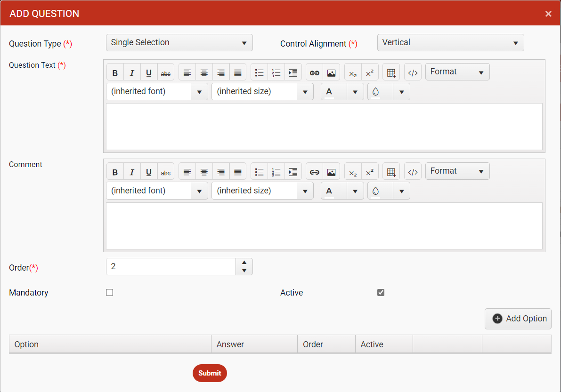The image size is (561, 392).
Task: Open inherited font dropdown in Comment editor
Action: (x=157, y=191)
